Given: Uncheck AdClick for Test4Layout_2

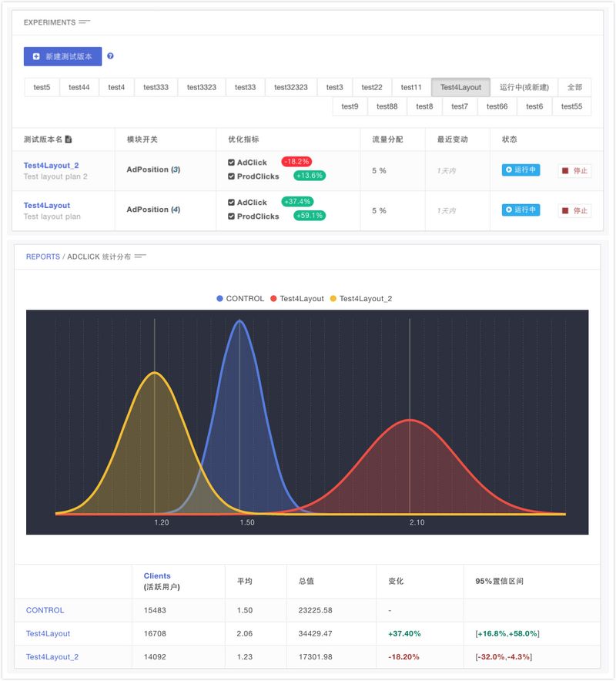Looking at the screenshot, I should point(232,163).
